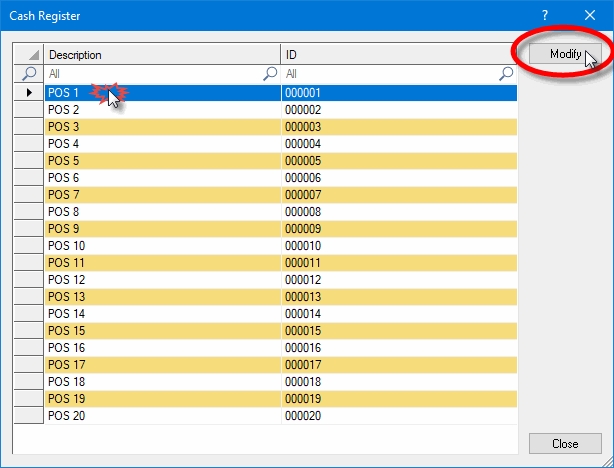Screen dimensions: 614x468
Task: Sort by Description column header
Action: pos(162,55)
